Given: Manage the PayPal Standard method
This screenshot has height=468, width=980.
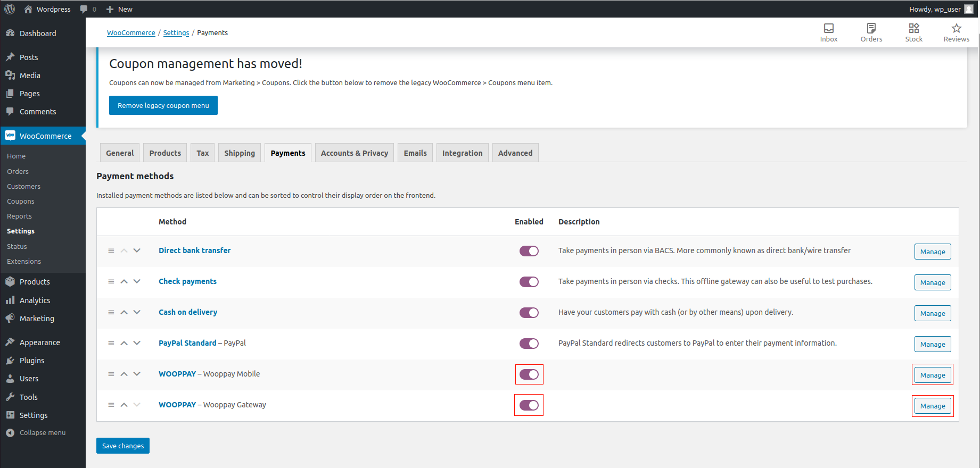Looking at the screenshot, I should [933, 344].
